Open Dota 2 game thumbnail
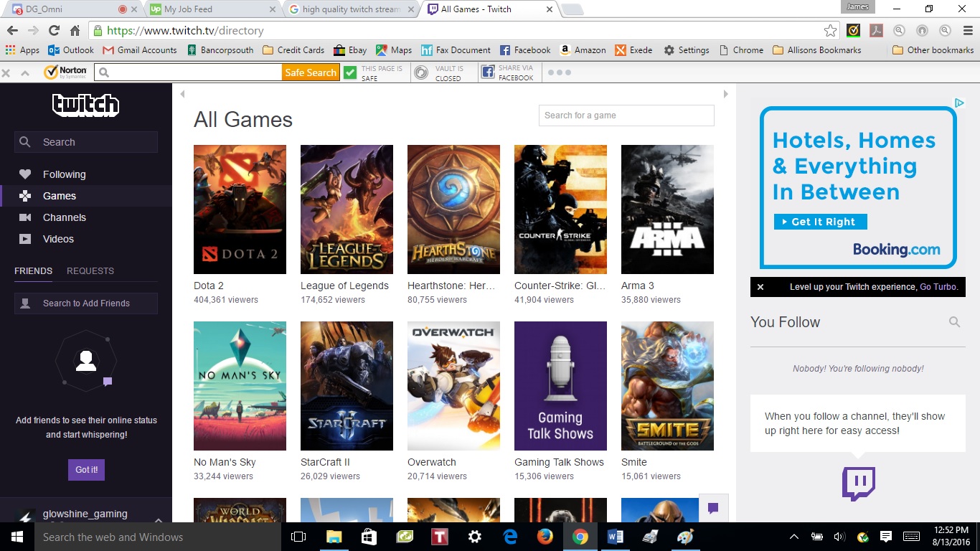This screenshot has width=980, height=551. point(240,209)
